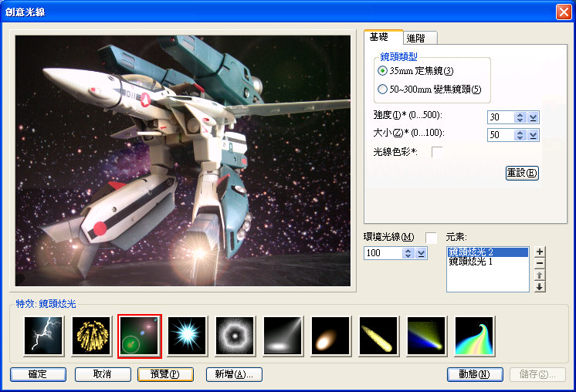
Task: Switch to the 進階 tab
Action: (420, 38)
